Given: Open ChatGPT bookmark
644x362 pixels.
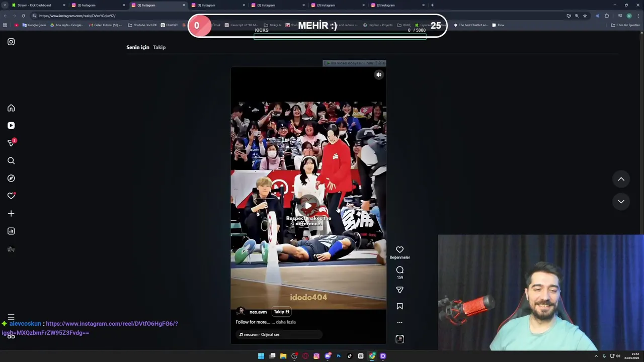Looking at the screenshot, I should [170, 25].
